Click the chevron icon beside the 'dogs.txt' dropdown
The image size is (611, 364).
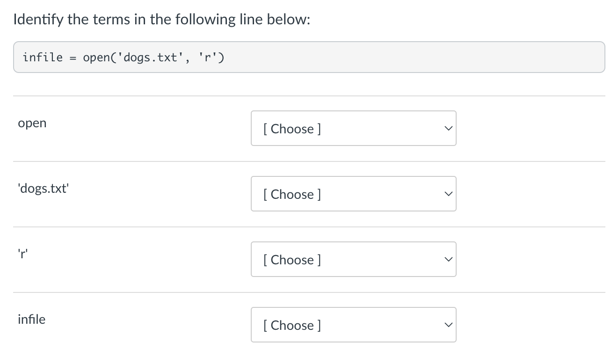[x=448, y=193]
